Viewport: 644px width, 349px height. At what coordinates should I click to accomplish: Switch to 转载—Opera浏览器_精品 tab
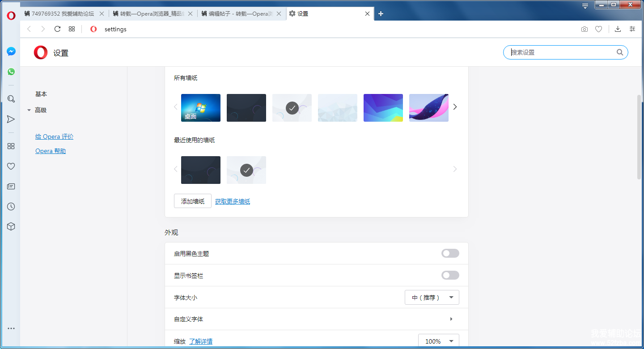[153, 13]
